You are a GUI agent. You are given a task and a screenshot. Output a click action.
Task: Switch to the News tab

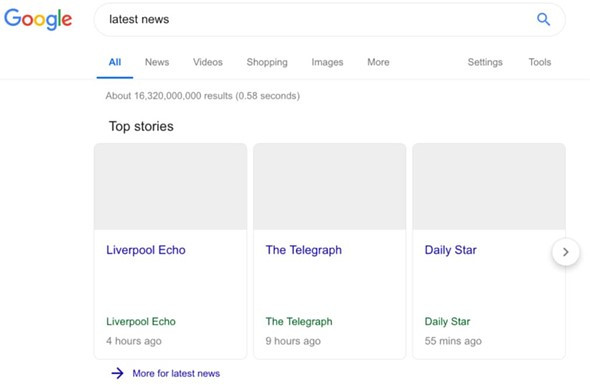pyautogui.click(x=157, y=62)
